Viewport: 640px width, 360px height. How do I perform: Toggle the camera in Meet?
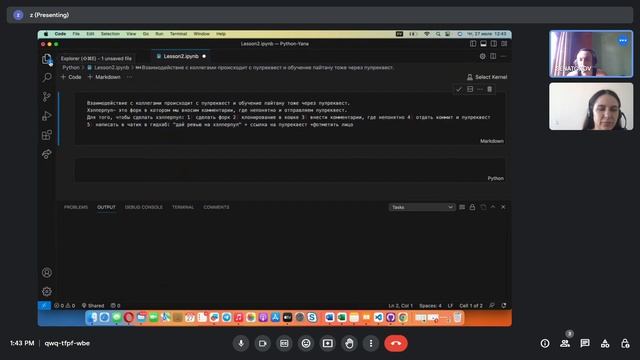(x=262, y=344)
